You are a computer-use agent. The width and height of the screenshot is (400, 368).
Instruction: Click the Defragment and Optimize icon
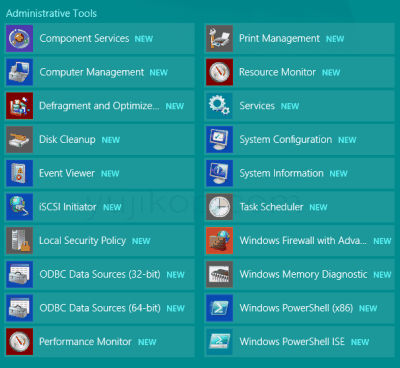click(x=19, y=106)
